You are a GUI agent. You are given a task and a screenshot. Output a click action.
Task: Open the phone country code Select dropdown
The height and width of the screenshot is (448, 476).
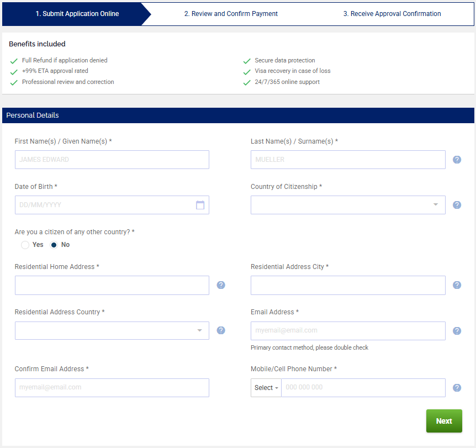pos(266,388)
